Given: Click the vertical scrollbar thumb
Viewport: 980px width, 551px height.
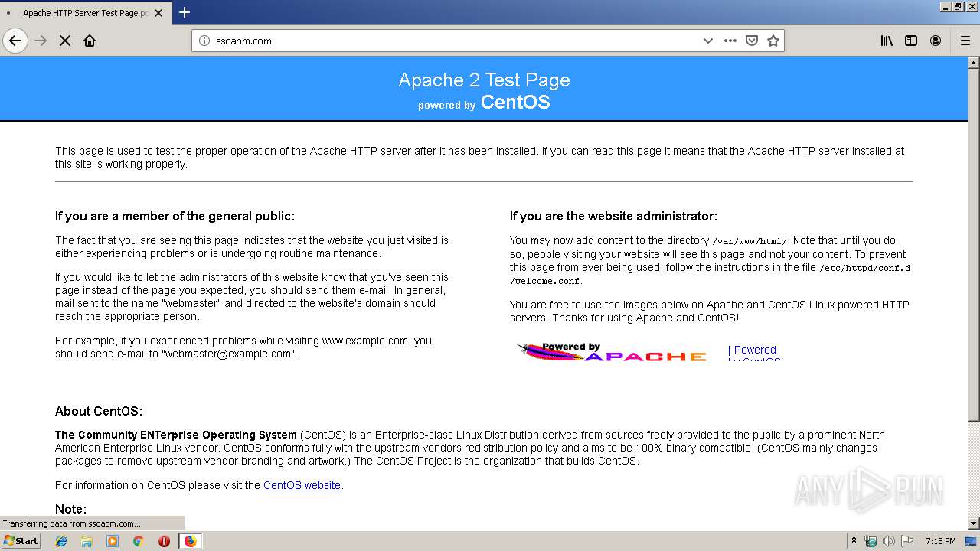Looking at the screenshot, I should [974, 244].
